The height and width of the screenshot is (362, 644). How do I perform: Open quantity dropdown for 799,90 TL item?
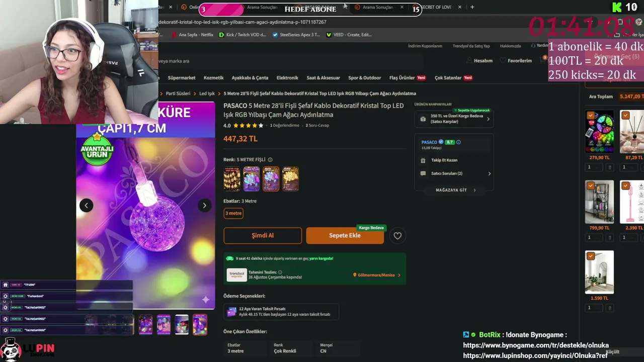(594, 238)
